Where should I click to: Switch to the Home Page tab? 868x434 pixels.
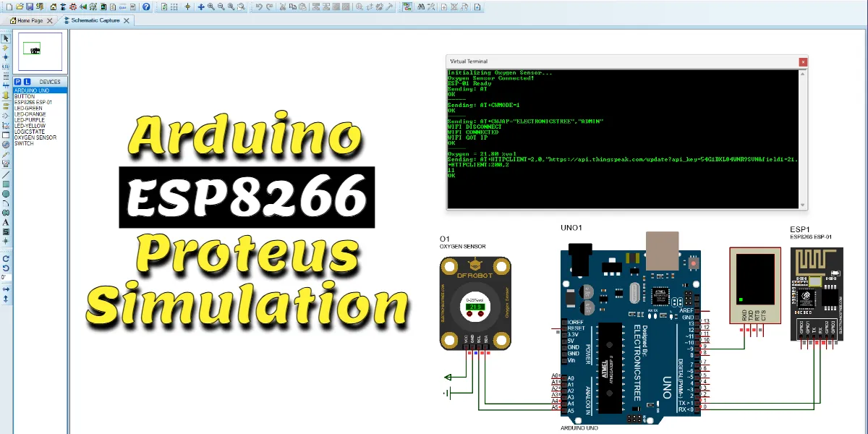point(27,20)
